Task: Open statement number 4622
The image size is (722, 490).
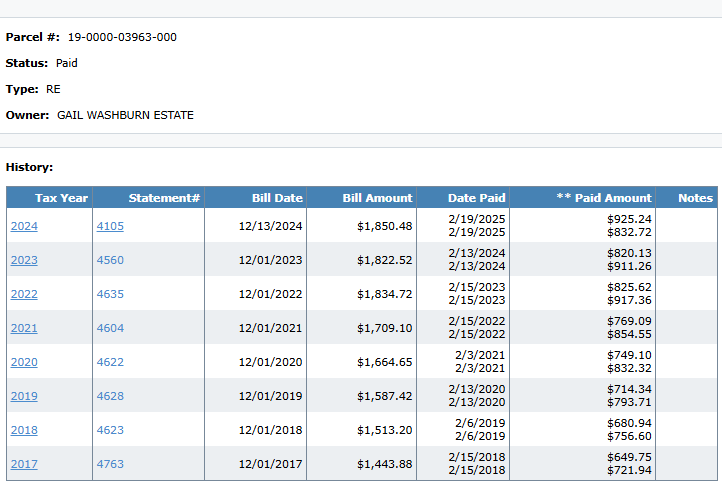Action: [110, 362]
